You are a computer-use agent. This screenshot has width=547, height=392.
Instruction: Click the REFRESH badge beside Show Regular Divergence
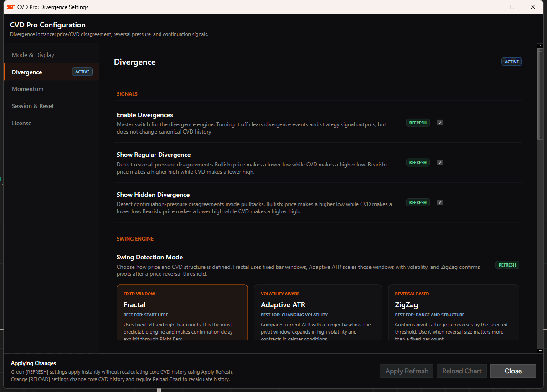click(418, 162)
